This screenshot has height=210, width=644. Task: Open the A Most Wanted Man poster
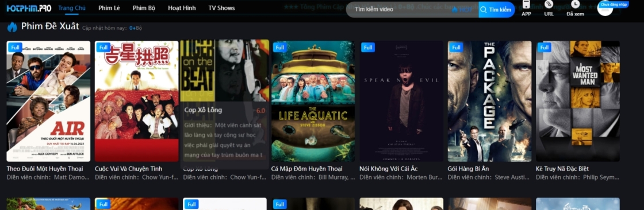(578, 102)
